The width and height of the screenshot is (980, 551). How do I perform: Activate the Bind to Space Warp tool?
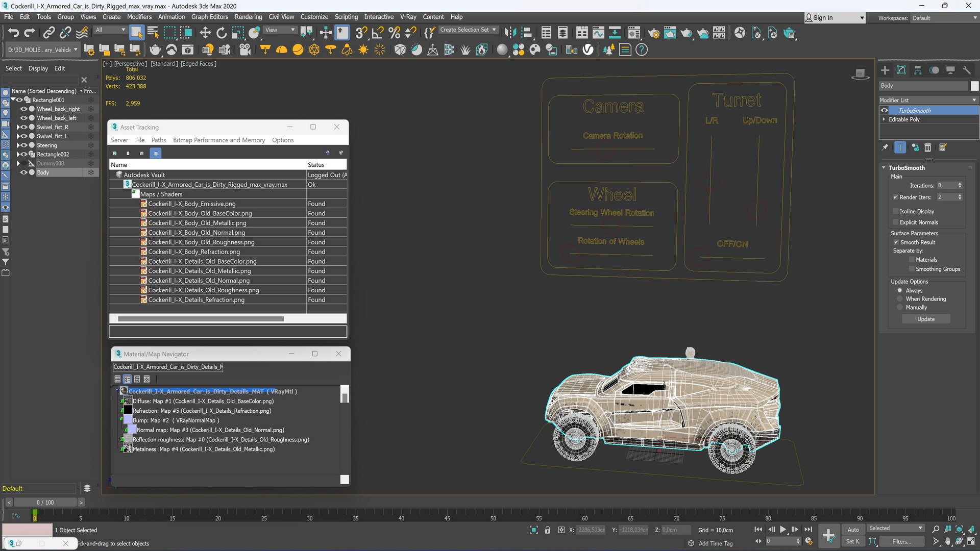pos(82,33)
